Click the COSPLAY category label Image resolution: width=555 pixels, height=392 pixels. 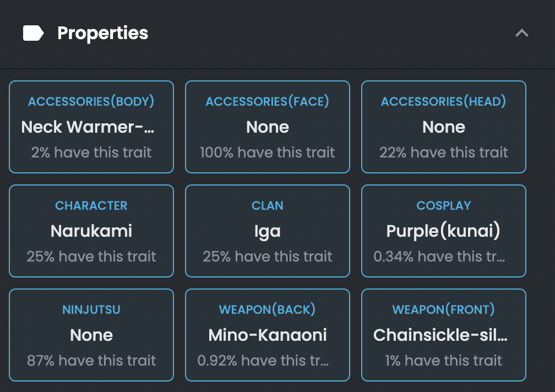pyautogui.click(x=443, y=205)
